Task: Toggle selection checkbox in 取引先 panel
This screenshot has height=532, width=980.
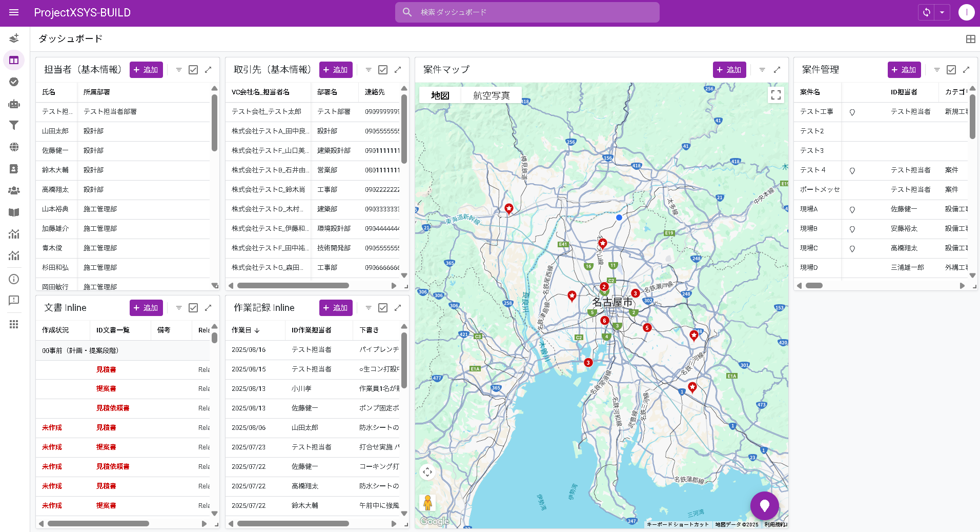Action: [x=383, y=70]
